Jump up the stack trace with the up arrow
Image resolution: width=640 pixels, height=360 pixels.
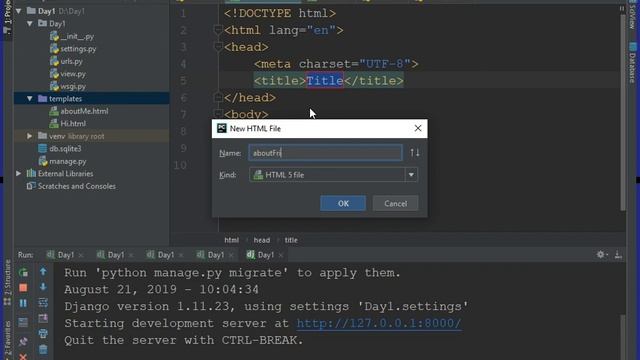click(43, 271)
